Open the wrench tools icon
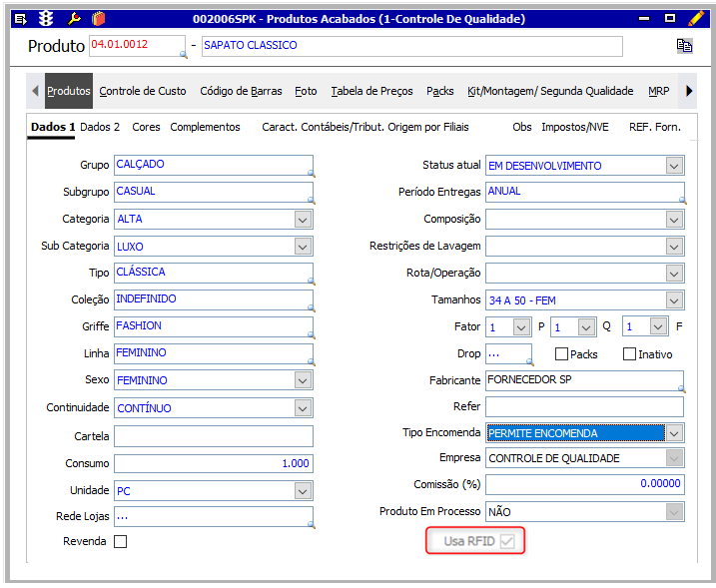This screenshot has width=716, height=588. coord(73,18)
